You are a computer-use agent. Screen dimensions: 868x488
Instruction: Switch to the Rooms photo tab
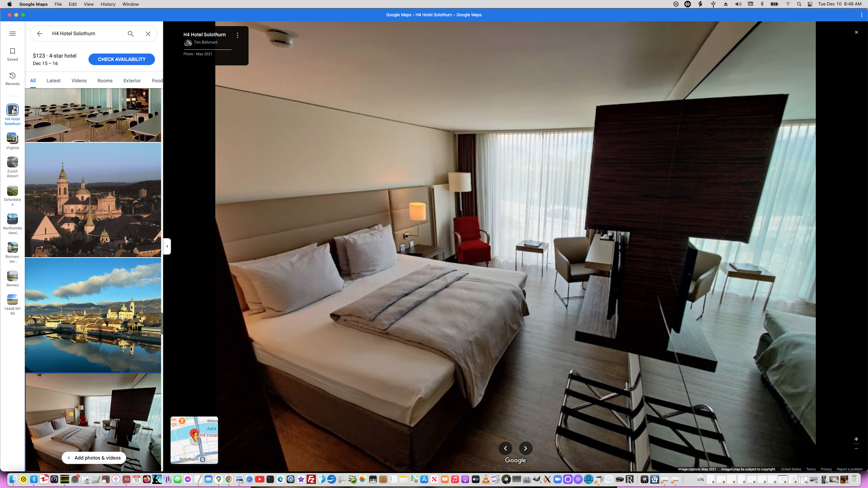[x=105, y=81]
